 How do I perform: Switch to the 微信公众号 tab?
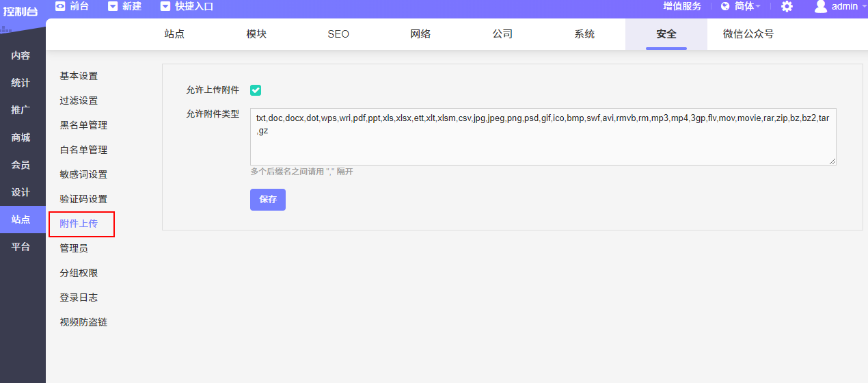tap(748, 34)
